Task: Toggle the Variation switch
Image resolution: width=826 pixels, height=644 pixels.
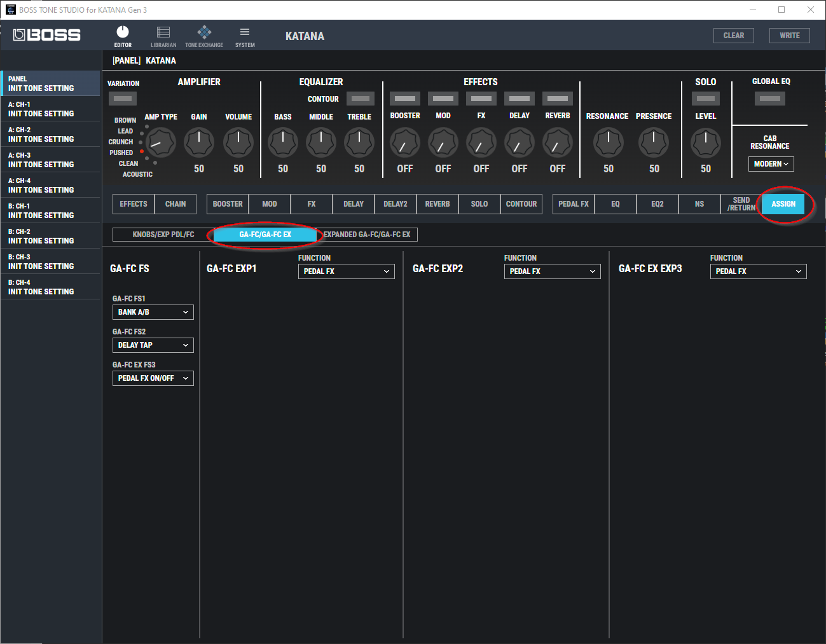Action: (x=123, y=99)
